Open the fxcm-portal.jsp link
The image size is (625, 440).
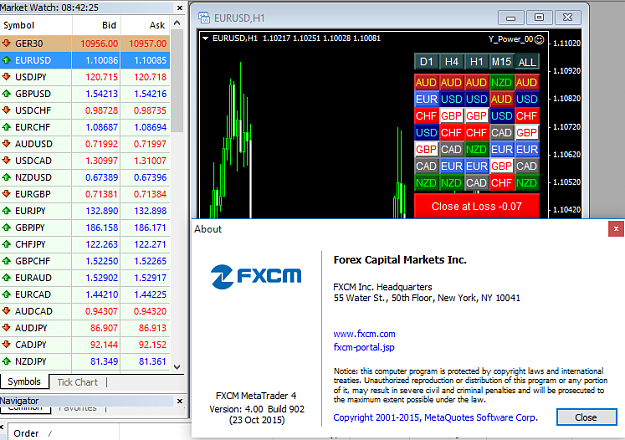pyautogui.click(x=364, y=347)
